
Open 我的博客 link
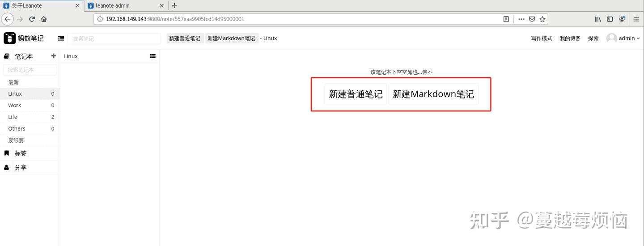[570, 38]
